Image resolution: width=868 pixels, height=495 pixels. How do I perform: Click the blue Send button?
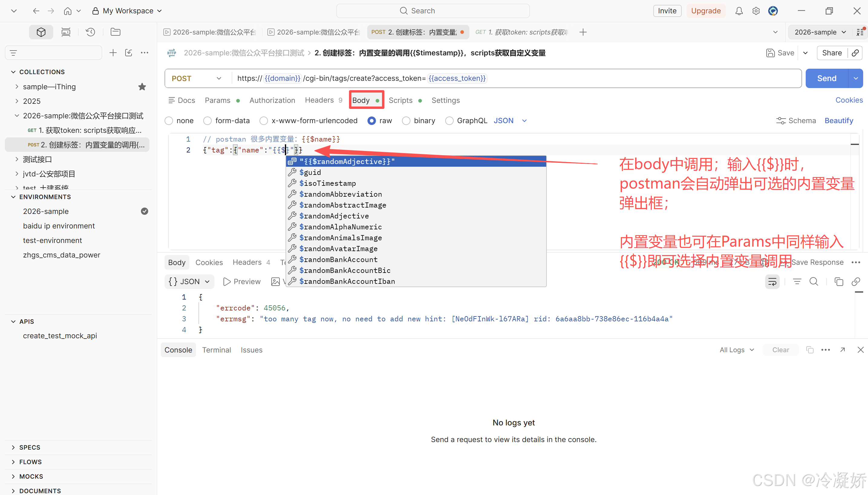coord(827,79)
